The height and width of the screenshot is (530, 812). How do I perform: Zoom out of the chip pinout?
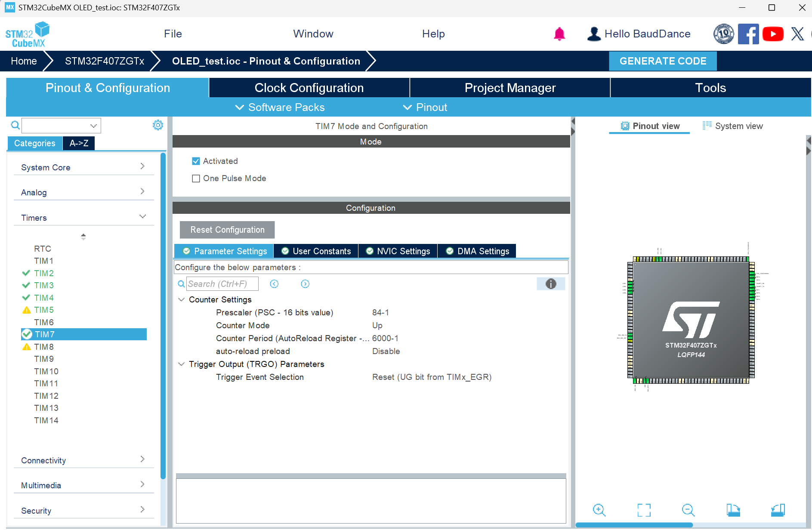click(689, 510)
